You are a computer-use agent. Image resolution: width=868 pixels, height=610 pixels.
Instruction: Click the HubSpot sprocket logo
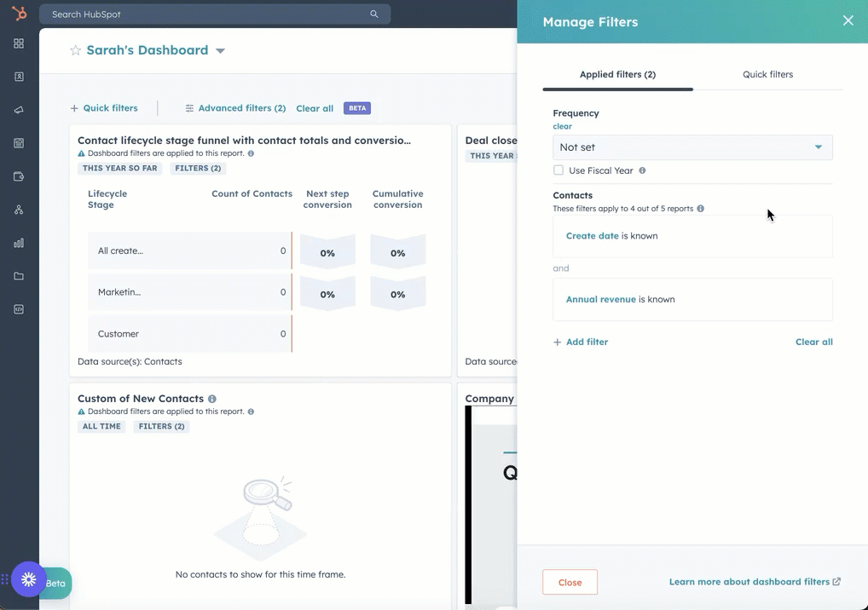tap(18, 14)
